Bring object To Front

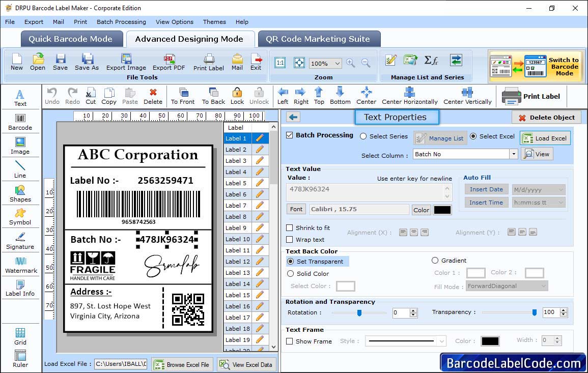183,96
